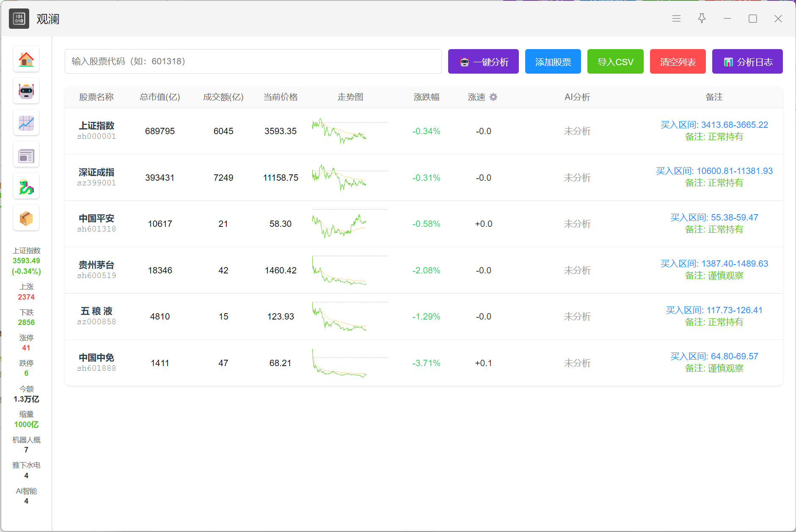
Task: Open the 中国平安 trend chart thumbnail
Action: 350,224
